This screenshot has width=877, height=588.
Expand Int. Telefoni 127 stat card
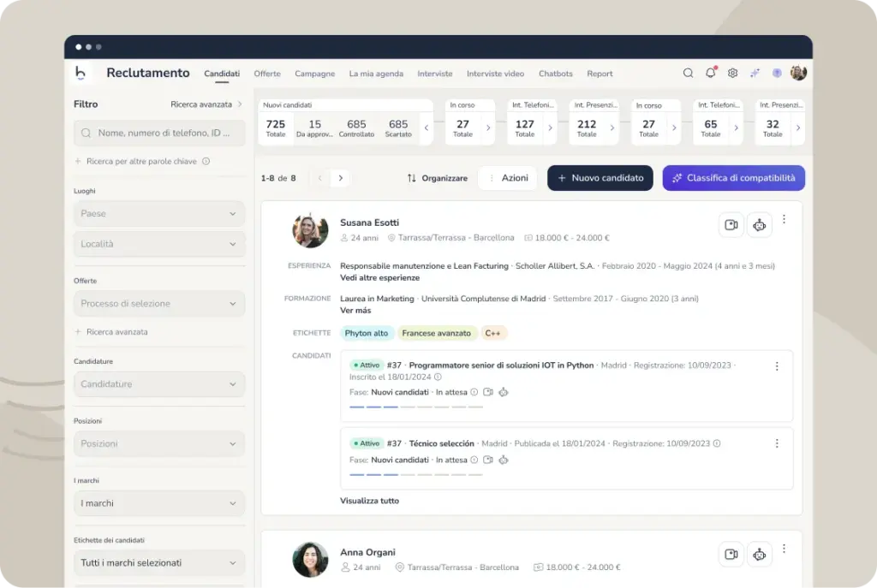[x=551, y=128]
